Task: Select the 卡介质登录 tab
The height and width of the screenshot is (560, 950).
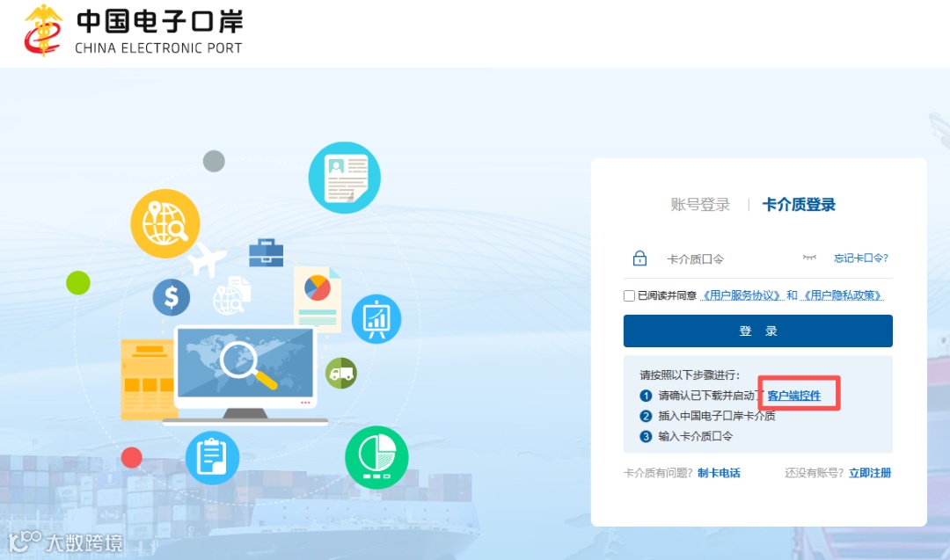Action: click(x=799, y=205)
